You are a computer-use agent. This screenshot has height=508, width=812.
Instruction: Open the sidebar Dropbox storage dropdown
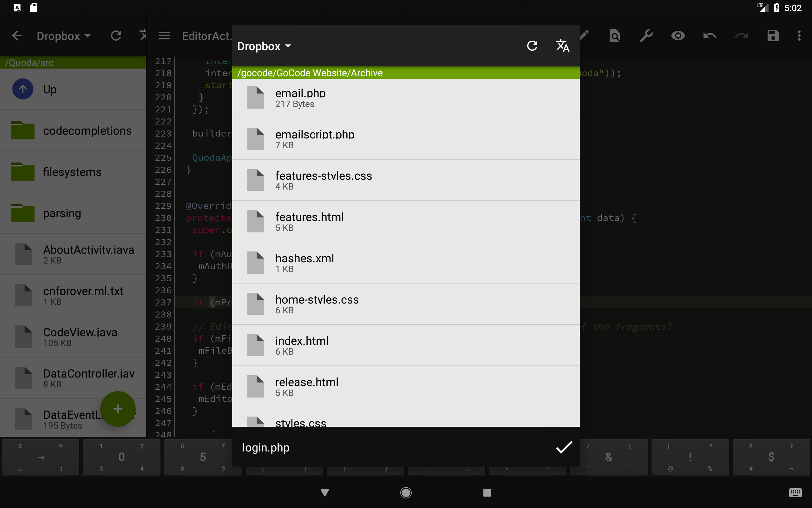(x=63, y=36)
